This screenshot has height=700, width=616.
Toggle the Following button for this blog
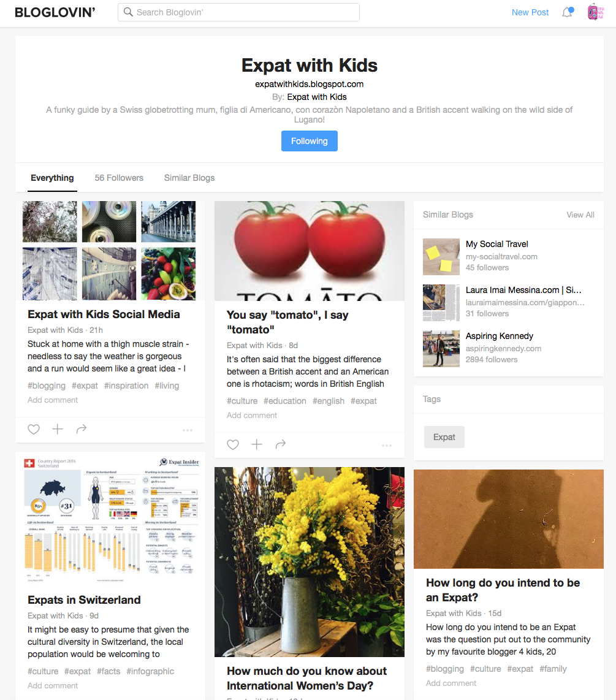[x=310, y=141]
